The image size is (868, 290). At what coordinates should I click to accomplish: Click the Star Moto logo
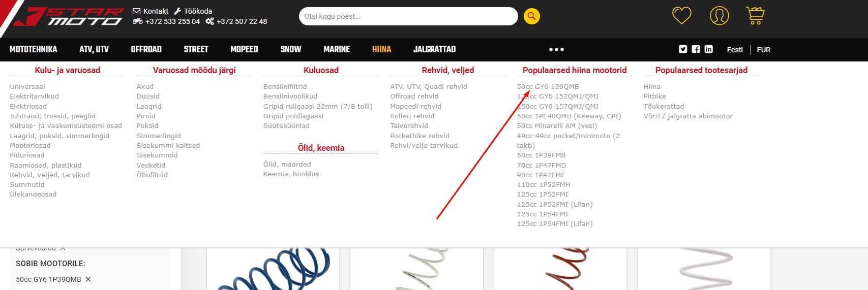pyautogui.click(x=69, y=17)
